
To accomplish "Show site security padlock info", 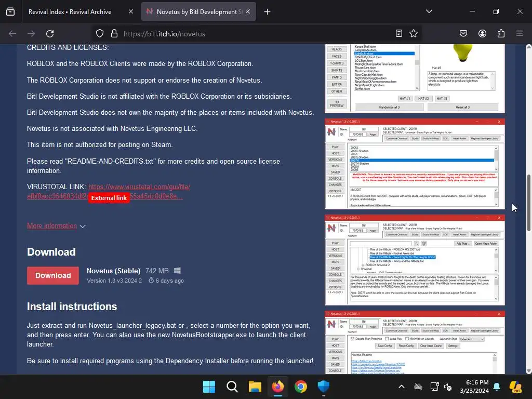I will click(x=114, y=34).
